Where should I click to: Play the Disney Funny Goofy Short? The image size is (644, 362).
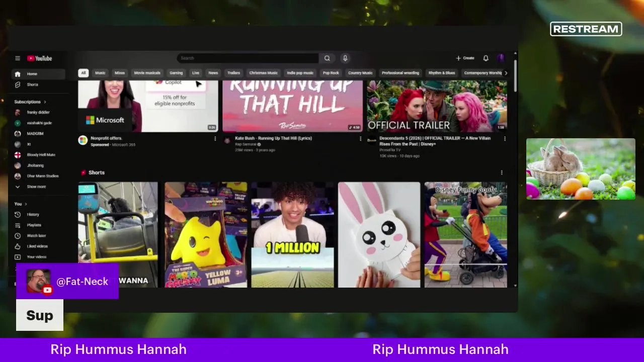(x=465, y=235)
